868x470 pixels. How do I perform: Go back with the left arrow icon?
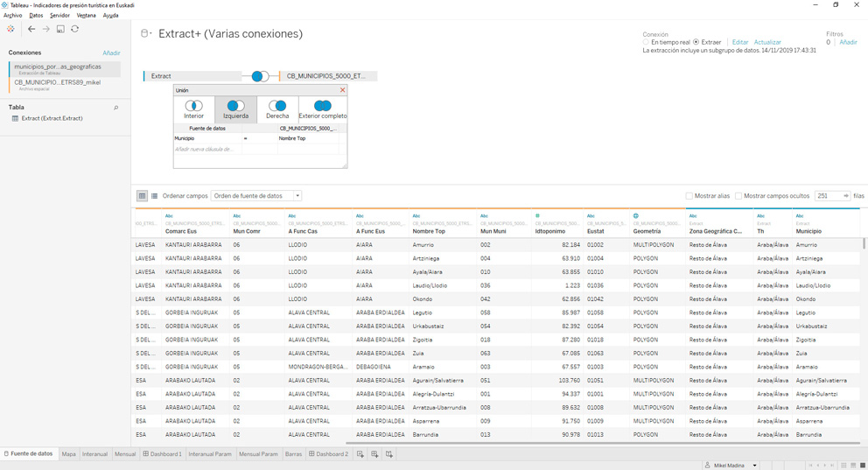point(31,29)
